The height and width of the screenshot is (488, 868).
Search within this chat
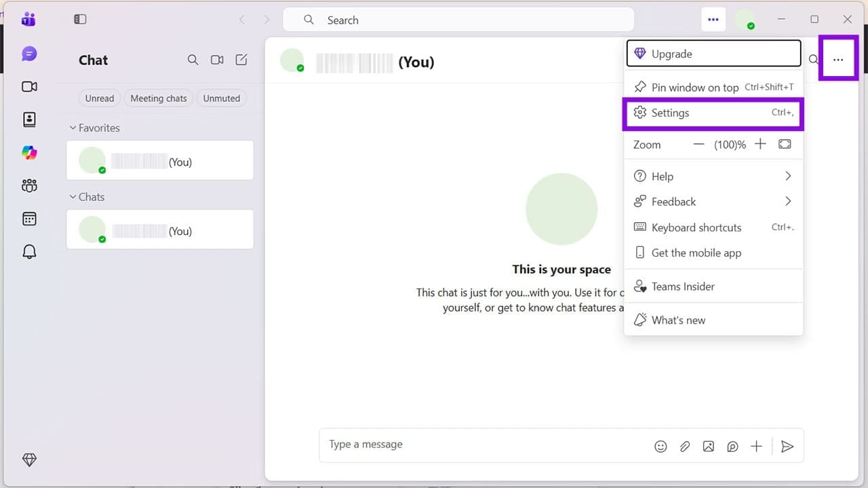(x=813, y=60)
